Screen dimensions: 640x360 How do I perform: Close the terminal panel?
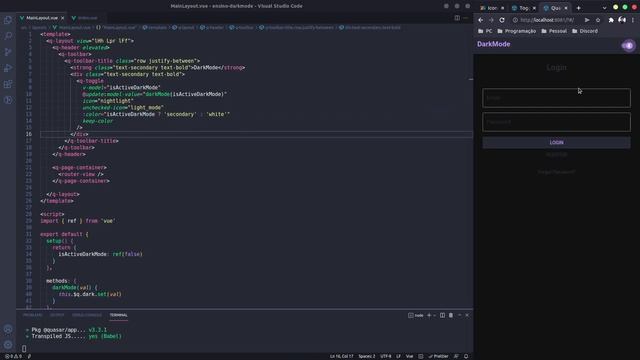pos(467,315)
